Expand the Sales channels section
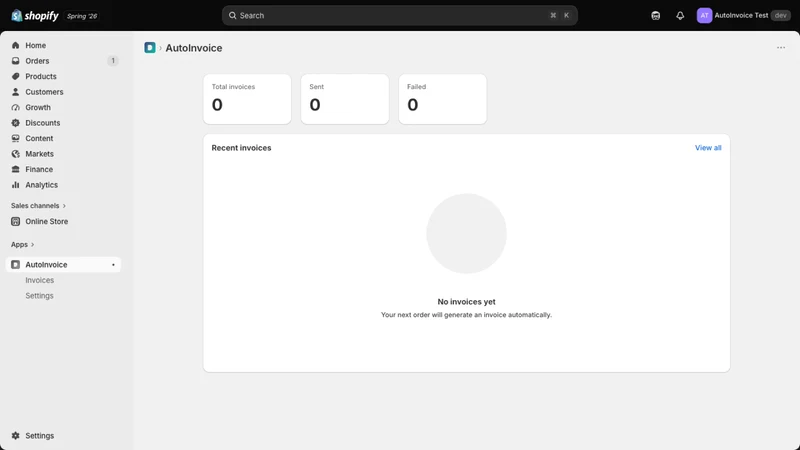 38,206
